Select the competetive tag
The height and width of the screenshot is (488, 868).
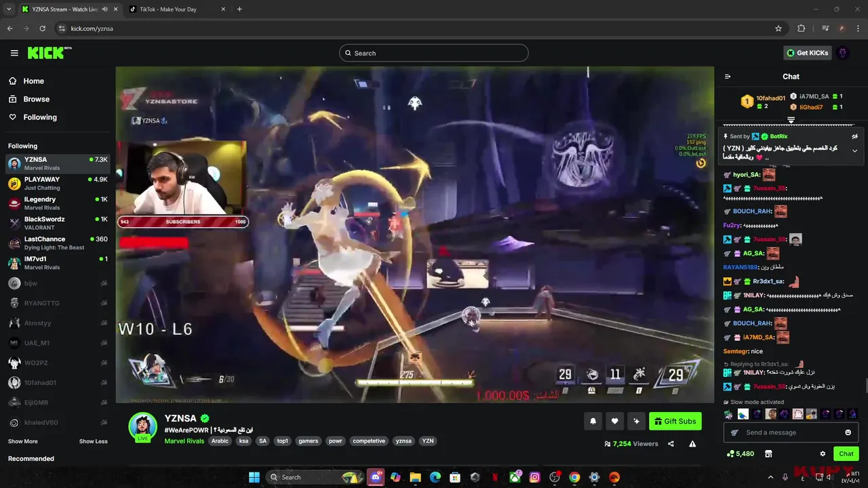(369, 441)
